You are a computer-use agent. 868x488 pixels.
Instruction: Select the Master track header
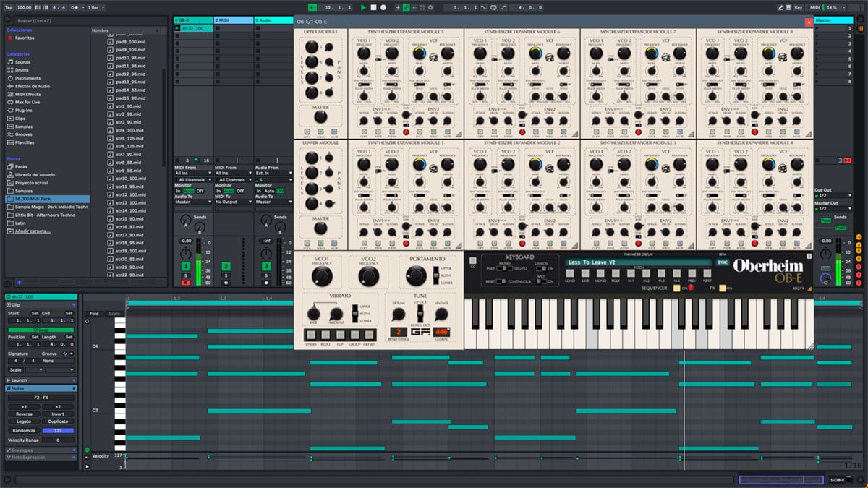click(833, 20)
